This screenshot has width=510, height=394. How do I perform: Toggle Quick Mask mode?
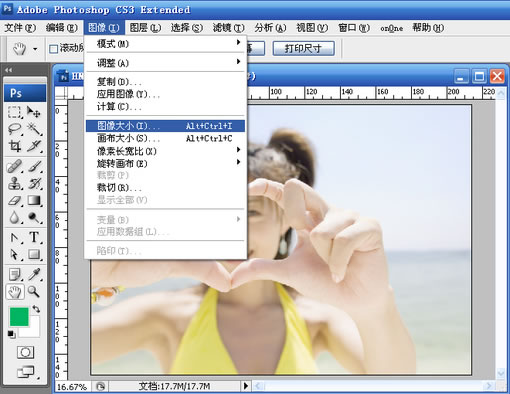pos(25,352)
